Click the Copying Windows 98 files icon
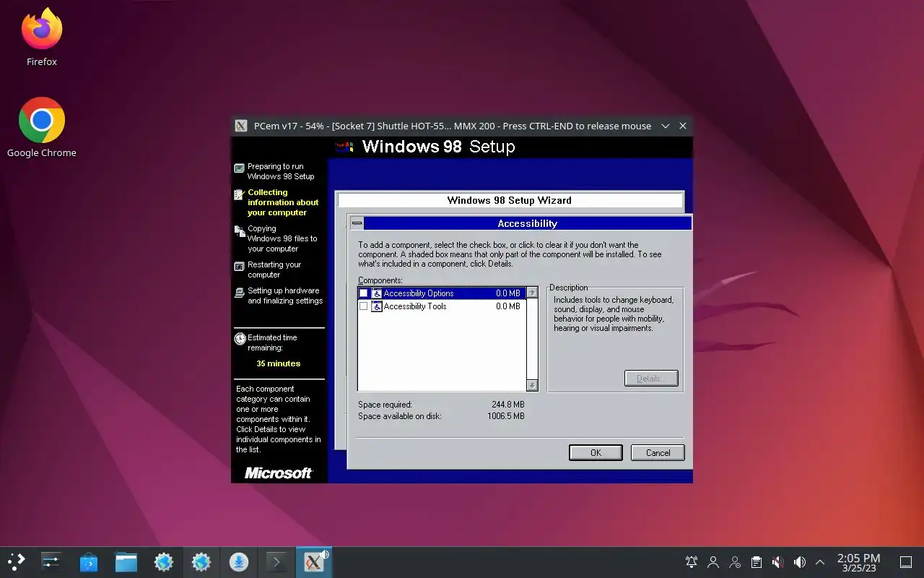 click(x=240, y=231)
